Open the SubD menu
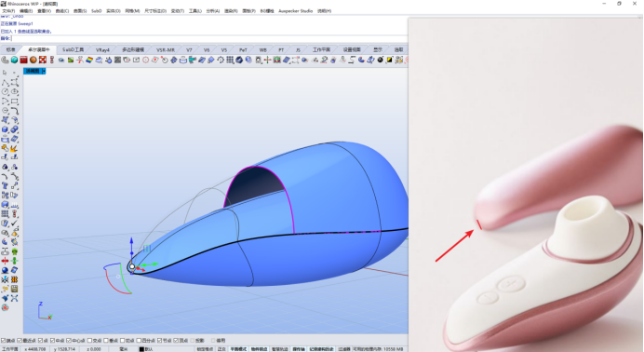The width and height of the screenshot is (644, 352). [96, 11]
